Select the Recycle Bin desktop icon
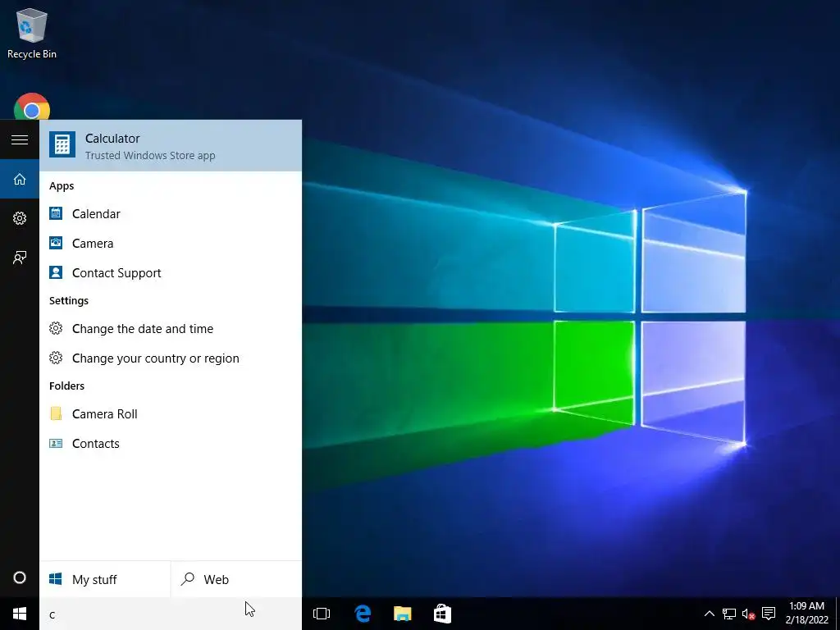840x630 pixels. (32, 34)
